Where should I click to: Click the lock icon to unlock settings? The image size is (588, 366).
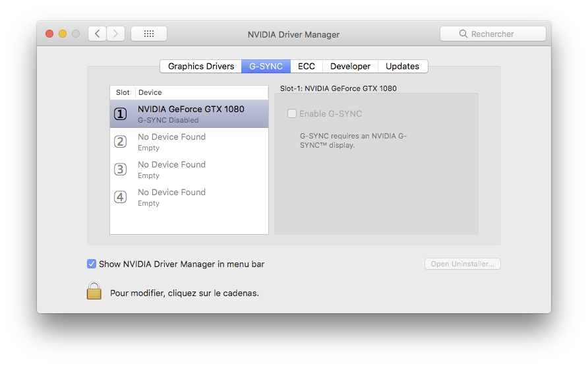94,291
